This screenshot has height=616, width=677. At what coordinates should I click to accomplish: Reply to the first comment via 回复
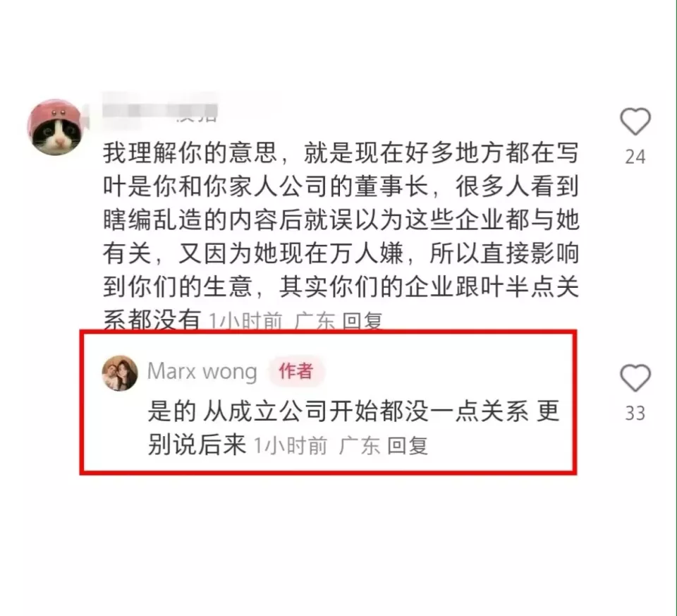point(362,321)
